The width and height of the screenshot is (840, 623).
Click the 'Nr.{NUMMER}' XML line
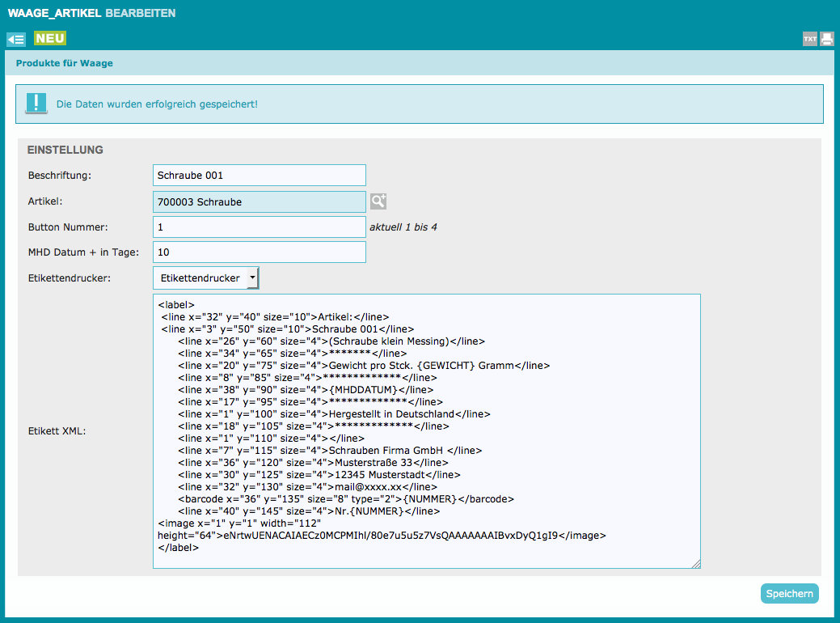(x=309, y=511)
